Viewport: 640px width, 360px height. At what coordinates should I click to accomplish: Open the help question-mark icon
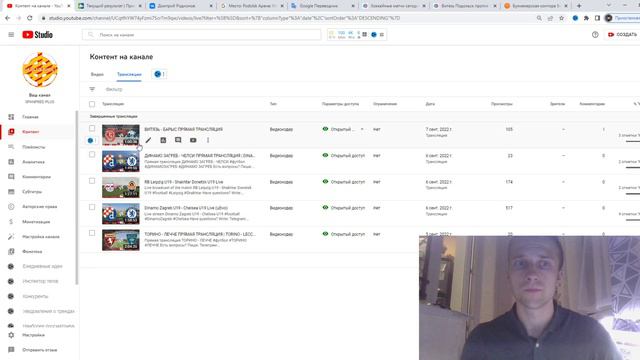(x=595, y=35)
